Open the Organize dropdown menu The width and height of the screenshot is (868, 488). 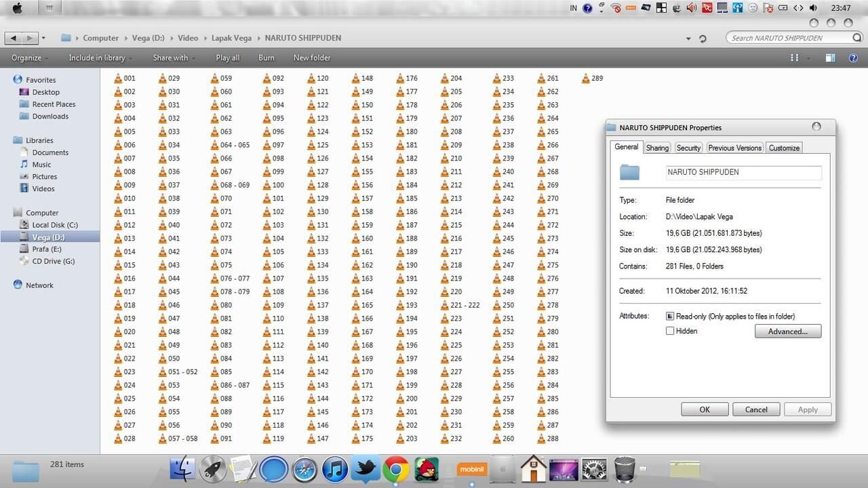point(30,58)
